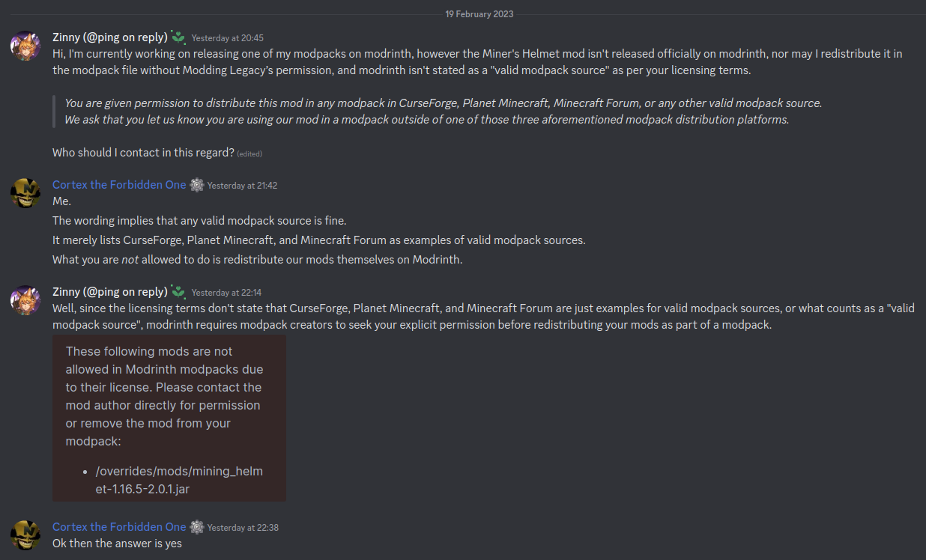
Task: Click Cortex's avatar on the 22:38 message
Action: 25,535
